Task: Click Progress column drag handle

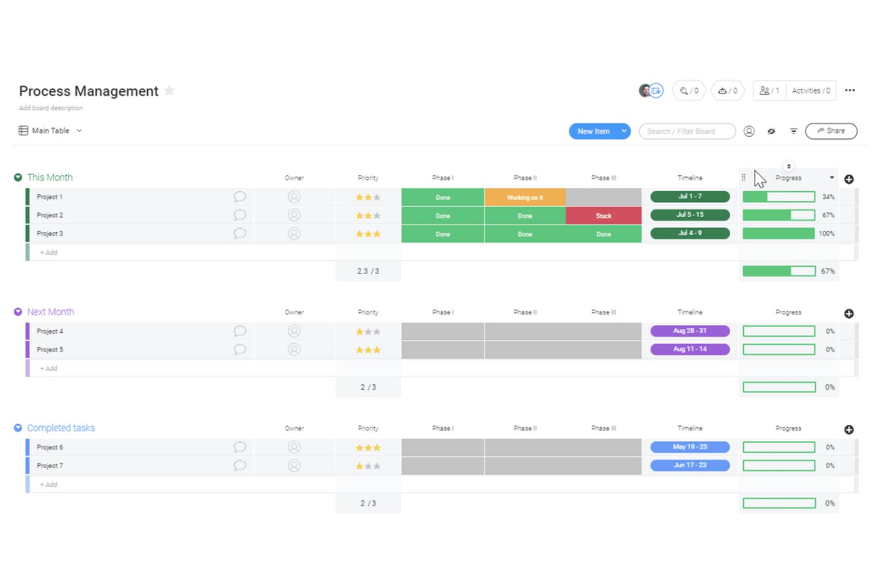Action: (x=743, y=178)
